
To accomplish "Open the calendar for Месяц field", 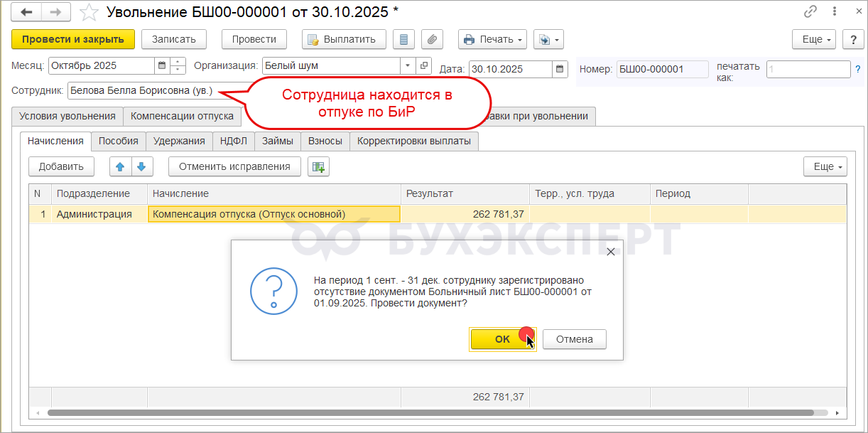I will 162,65.
